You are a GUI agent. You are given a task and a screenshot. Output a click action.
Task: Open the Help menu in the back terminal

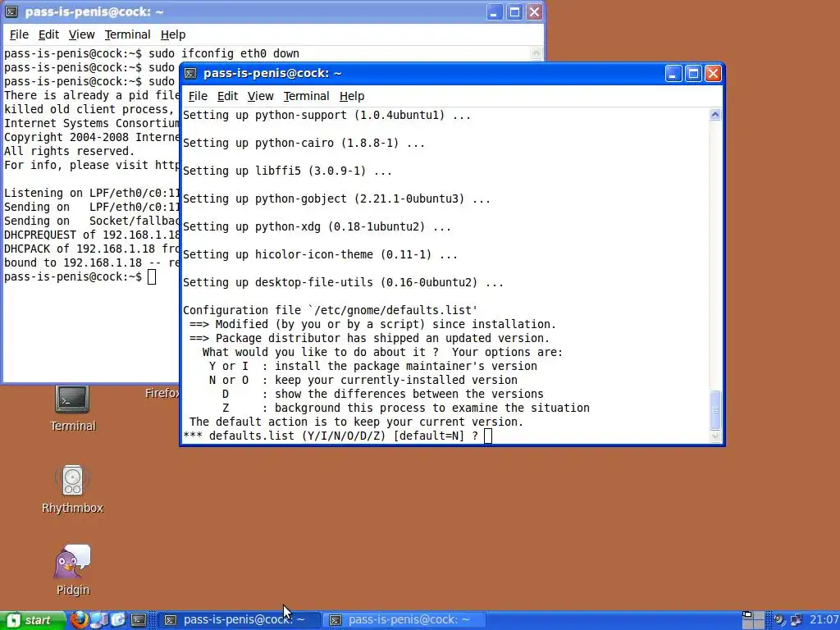172,34
